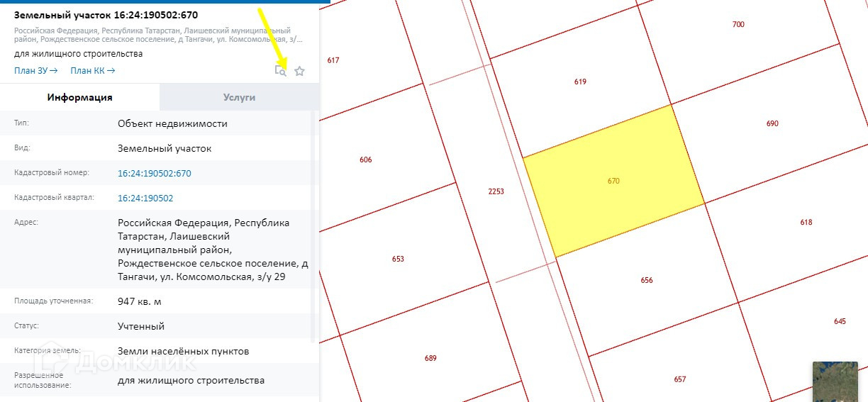This screenshot has height=402, width=868.
Task: Switch to the Услуги tab
Action: point(239,97)
